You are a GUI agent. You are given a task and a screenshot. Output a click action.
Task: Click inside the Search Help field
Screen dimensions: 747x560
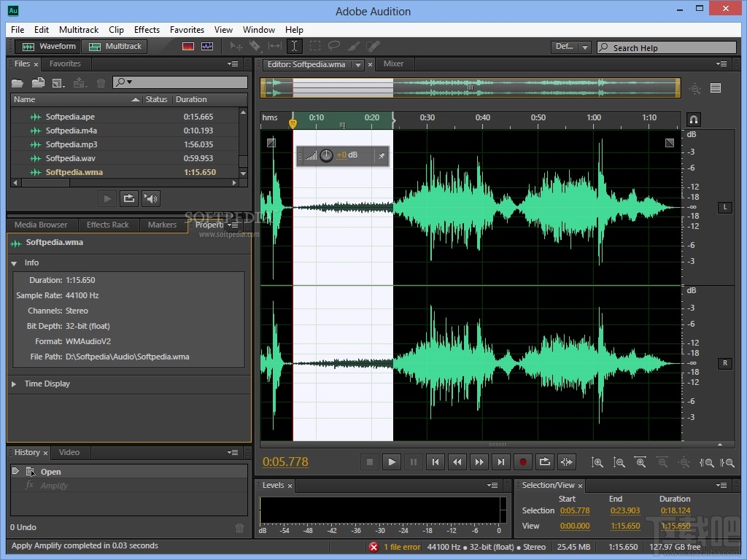666,47
